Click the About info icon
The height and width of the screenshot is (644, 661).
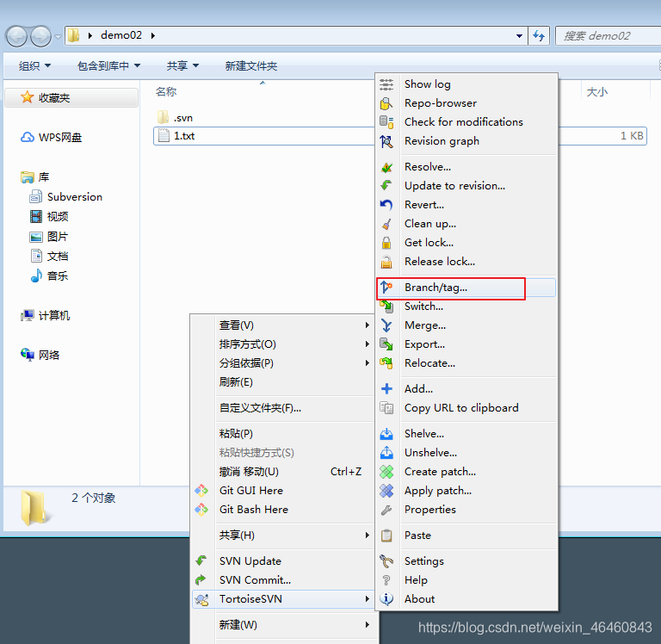point(386,599)
